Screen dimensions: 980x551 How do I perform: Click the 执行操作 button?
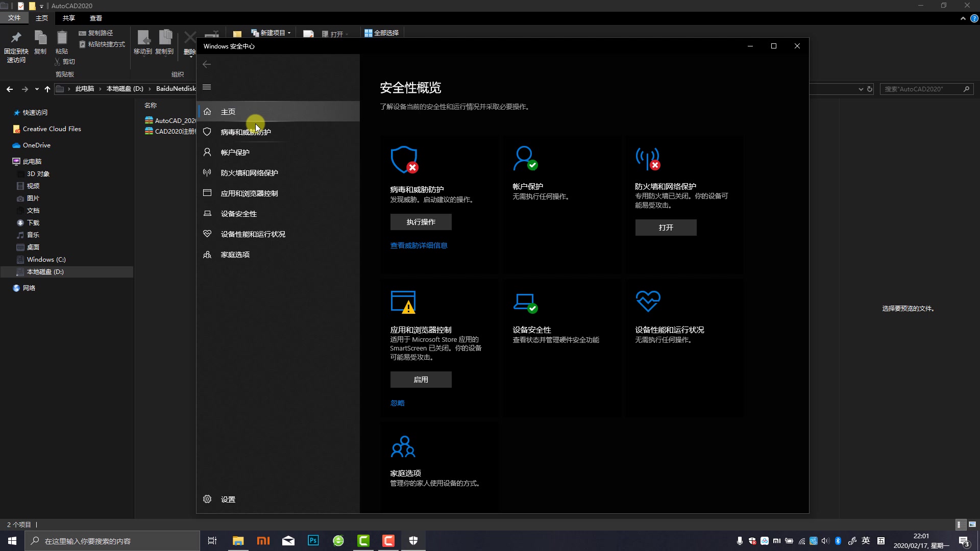pos(421,222)
